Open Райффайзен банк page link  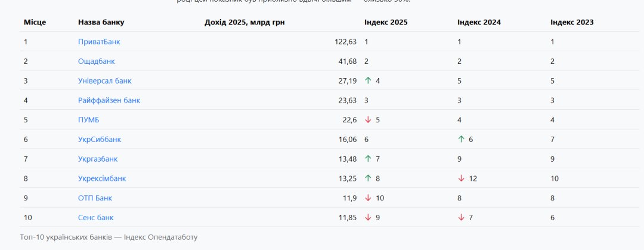point(109,100)
